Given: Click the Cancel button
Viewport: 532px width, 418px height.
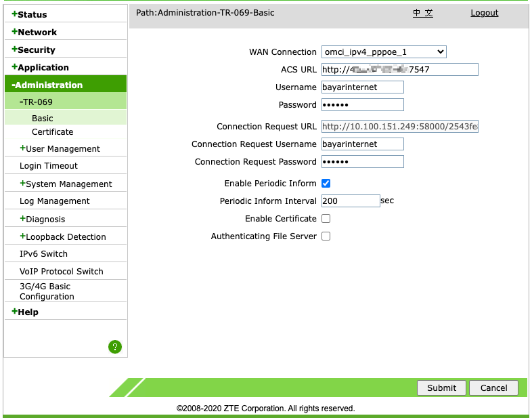Looking at the screenshot, I should click(493, 388).
